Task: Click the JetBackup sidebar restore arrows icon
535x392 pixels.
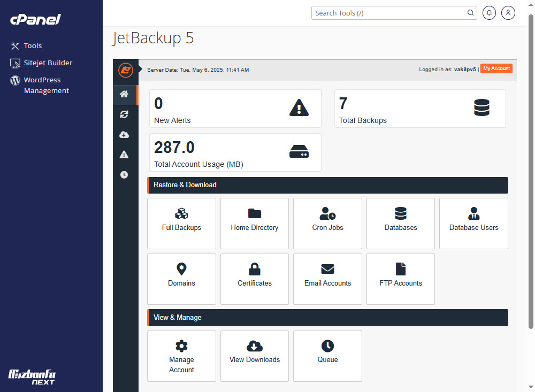Action: pos(124,114)
